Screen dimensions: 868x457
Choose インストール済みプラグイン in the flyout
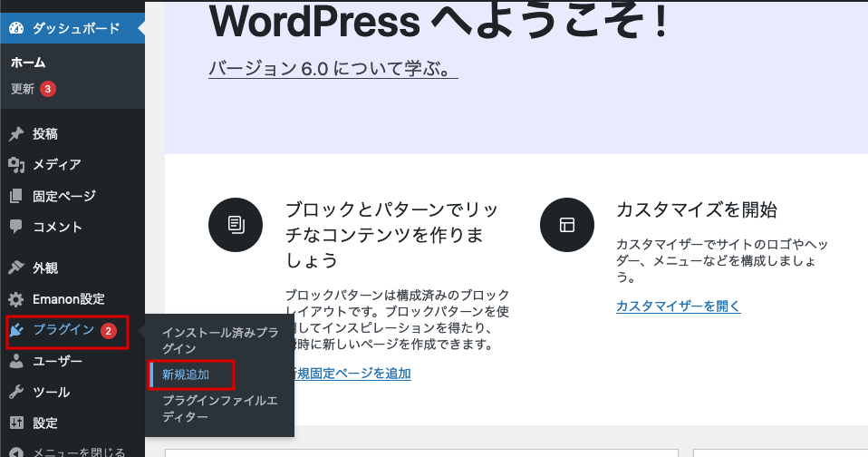(x=220, y=340)
